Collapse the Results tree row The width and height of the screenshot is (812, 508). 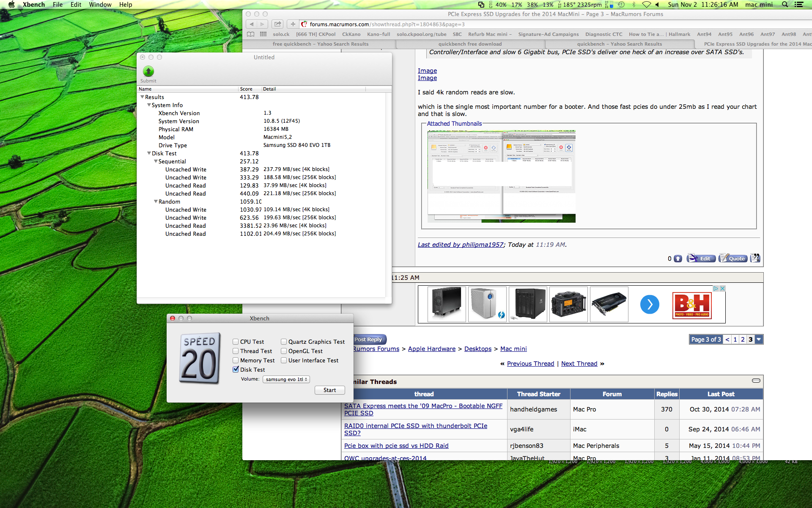click(x=142, y=97)
